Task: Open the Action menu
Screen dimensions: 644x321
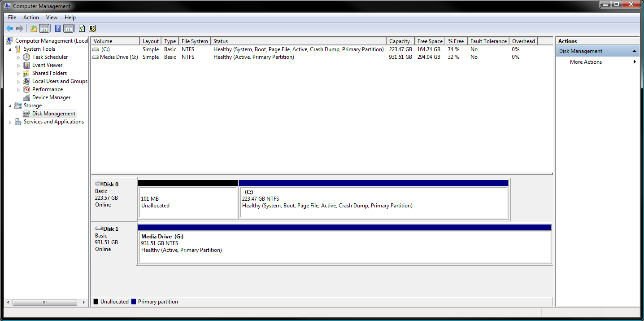Action: click(31, 18)
